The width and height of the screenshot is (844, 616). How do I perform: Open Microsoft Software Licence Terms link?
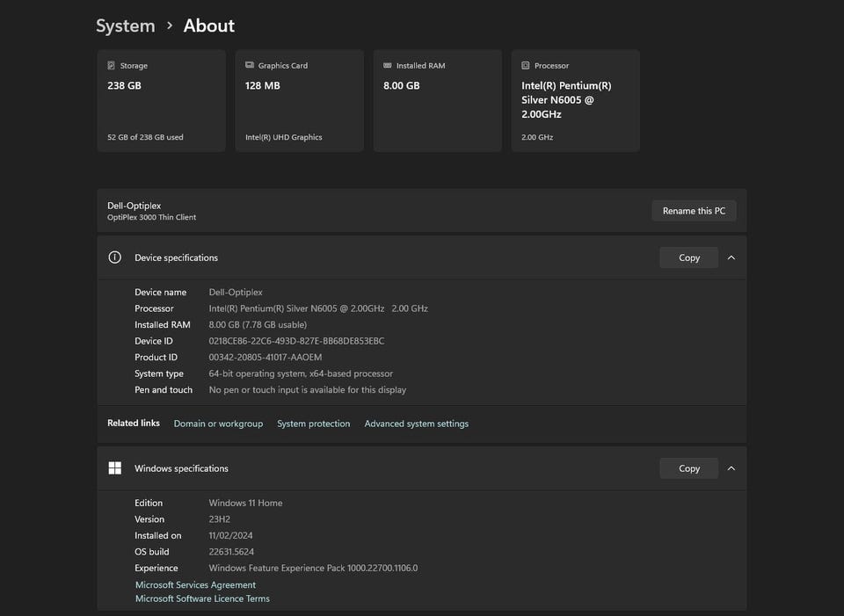pyautogui.click(x=202, y=599)
